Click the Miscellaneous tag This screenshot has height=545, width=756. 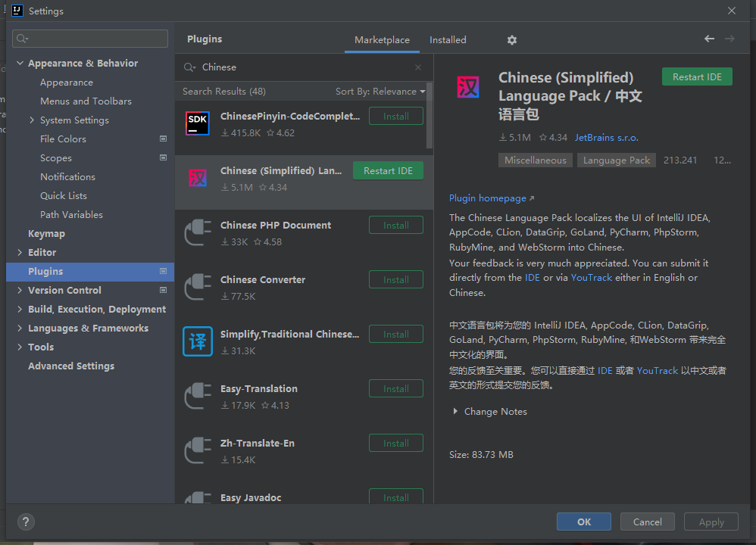535,160
